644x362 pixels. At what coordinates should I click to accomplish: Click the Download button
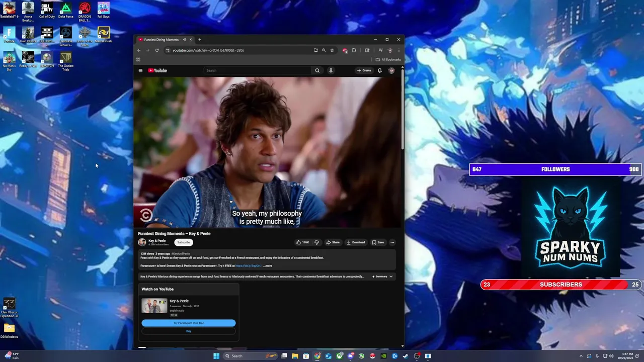pyautogui.click(x=356, y=242)
